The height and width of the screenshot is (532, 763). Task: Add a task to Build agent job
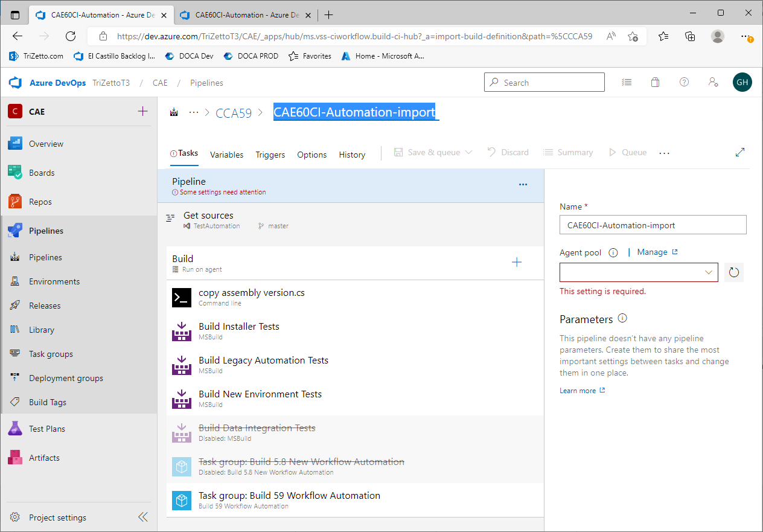[x=517, y=262]
